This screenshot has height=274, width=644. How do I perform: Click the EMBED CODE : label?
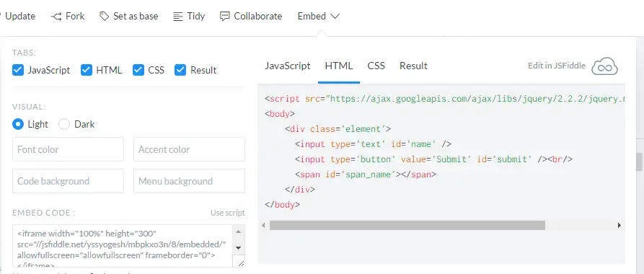coord(43,213)
